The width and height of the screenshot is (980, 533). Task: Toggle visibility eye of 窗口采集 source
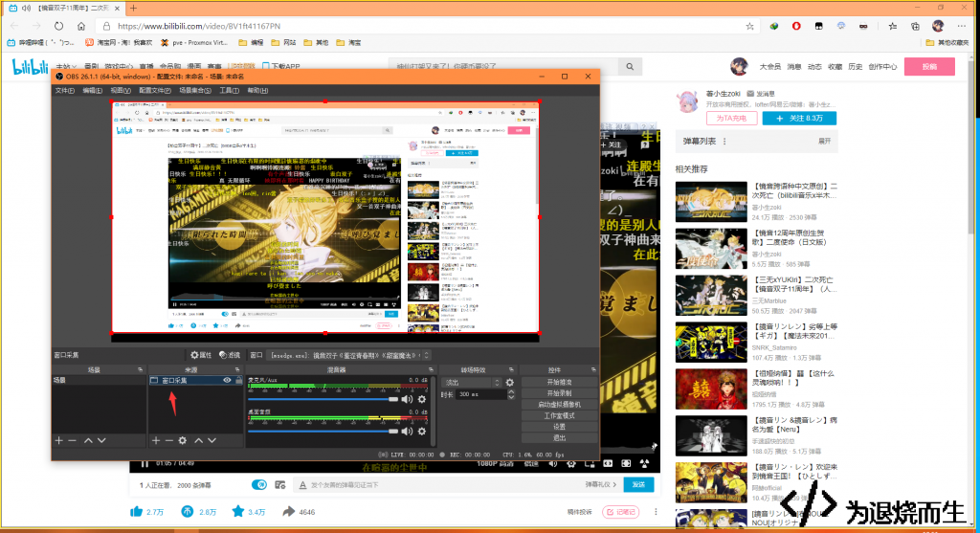227,380
